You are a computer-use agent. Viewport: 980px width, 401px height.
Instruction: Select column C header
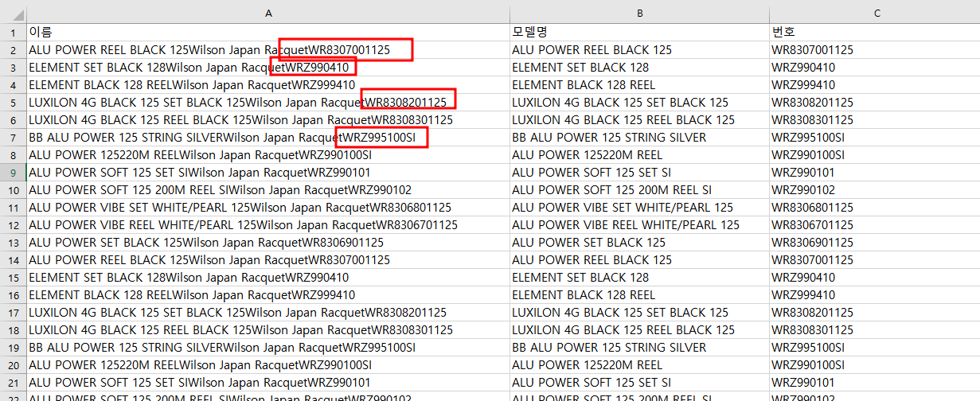point(875,14)
